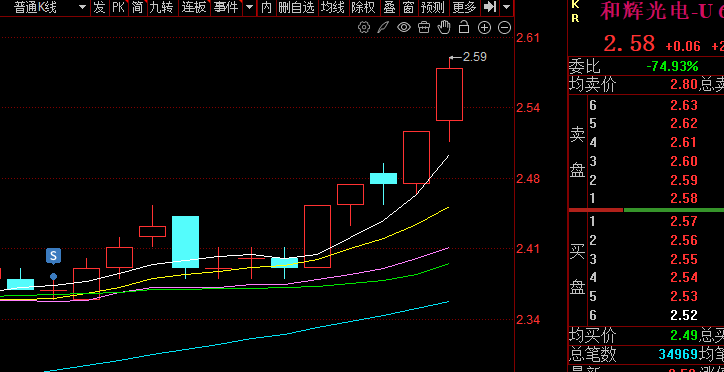Click the 均卖价 value 2.80
Viewport: 724px width, 372px height.
pyautogui.click(x=683, y=85)
